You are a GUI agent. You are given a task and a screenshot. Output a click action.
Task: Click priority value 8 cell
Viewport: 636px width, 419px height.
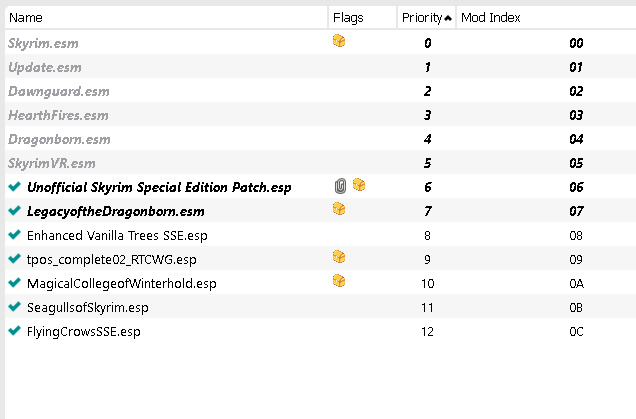[x=428, y=235]
